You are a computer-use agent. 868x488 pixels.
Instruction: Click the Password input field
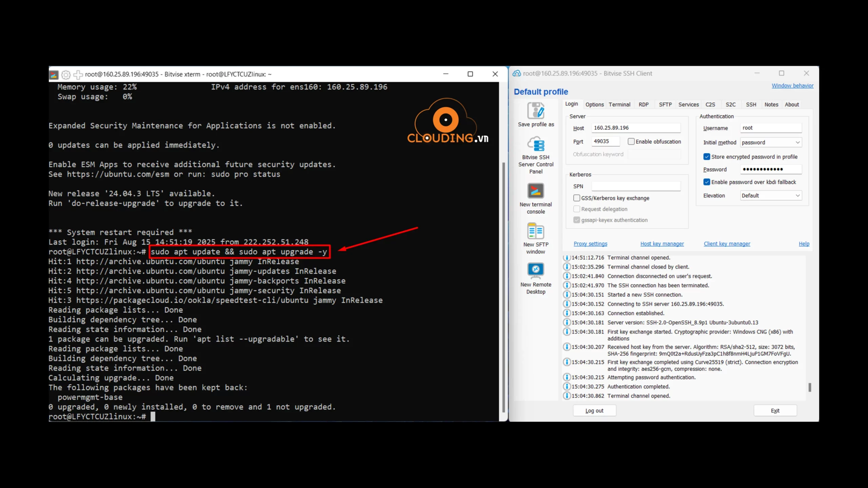click(771, 169)
